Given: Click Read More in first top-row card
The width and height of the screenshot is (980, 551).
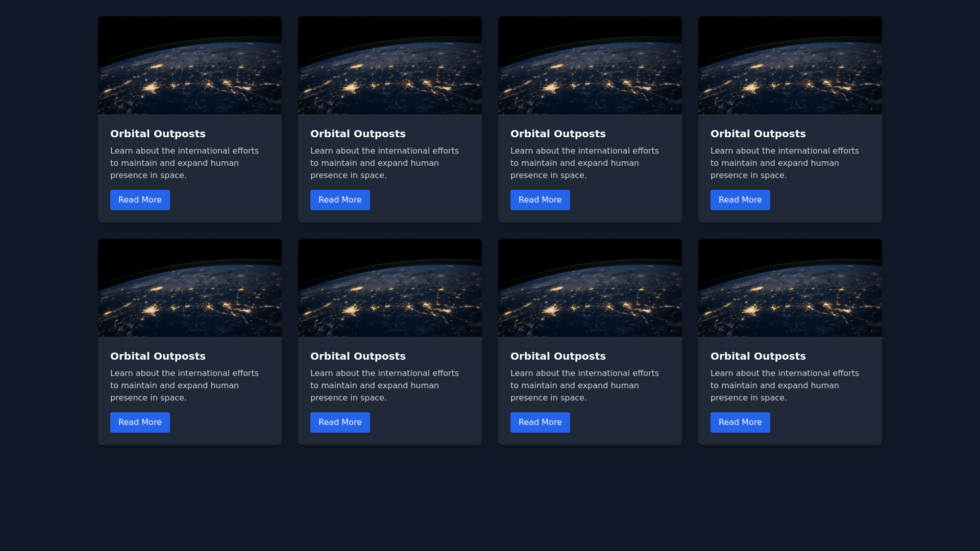Looking at the screenshot, I should [x=140, y=200].
